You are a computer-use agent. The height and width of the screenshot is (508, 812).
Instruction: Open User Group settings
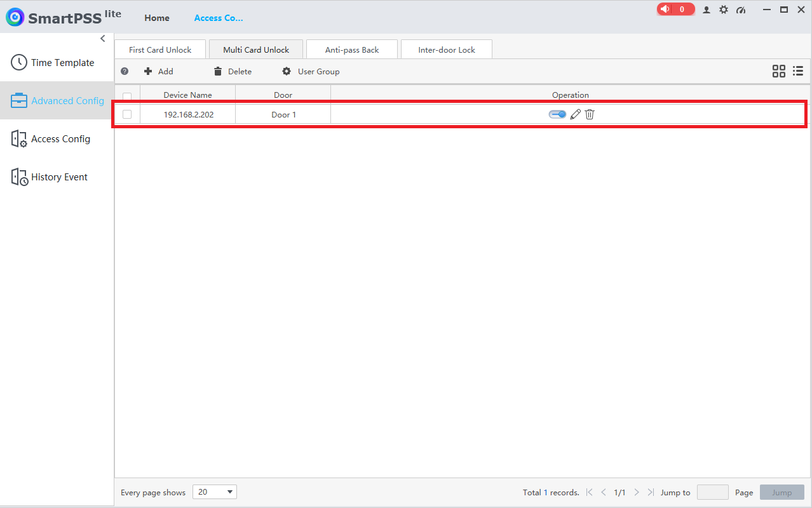click(x=311, y=71)
